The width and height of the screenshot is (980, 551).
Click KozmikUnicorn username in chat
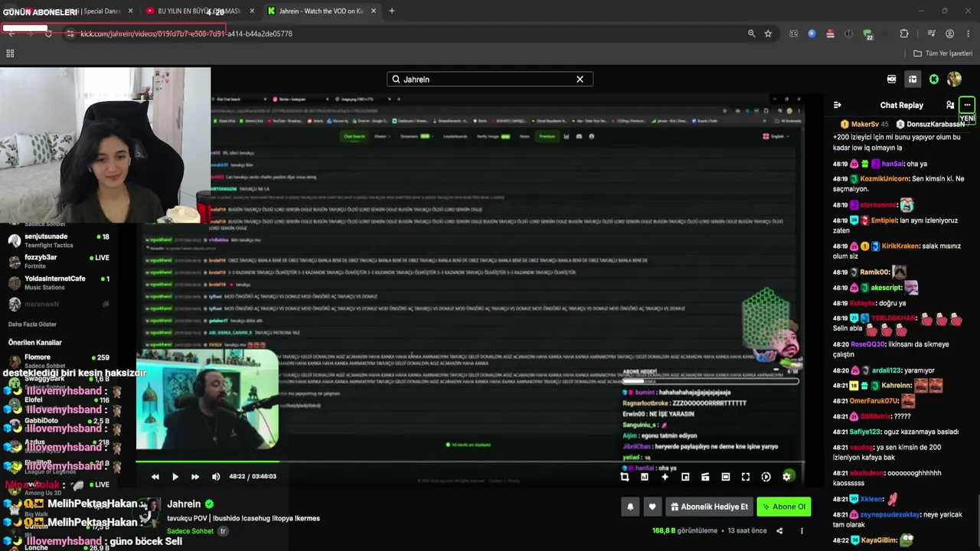884,179
